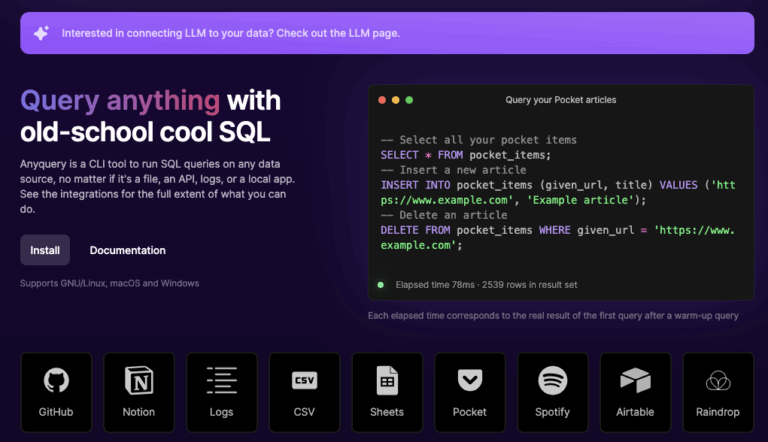Screen dimensions: 768x442
Task: Open the Notion integration card
Action: coord(139,392)
